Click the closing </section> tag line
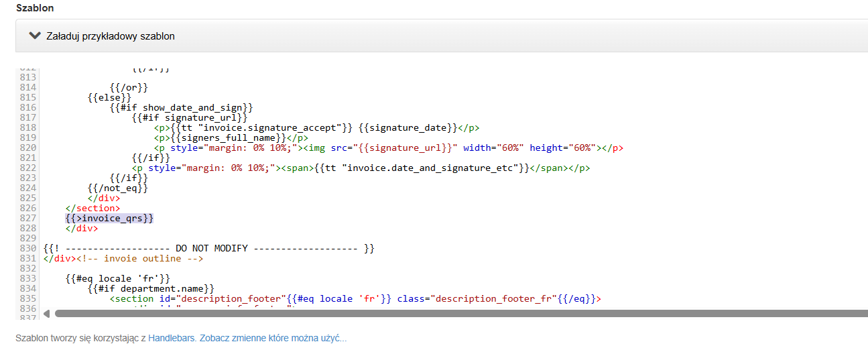This screenshot has height=350, width=868. 92,208
